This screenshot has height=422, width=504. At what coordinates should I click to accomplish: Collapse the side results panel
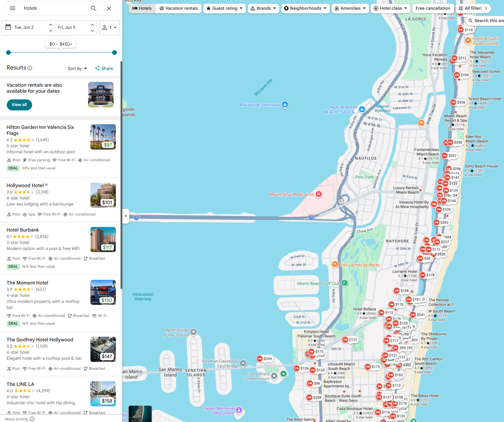pos(126,216)
